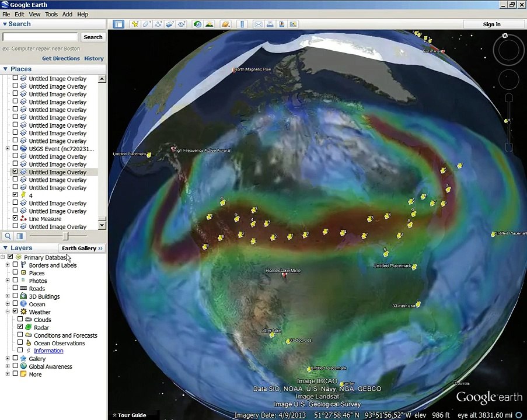
Task: Collapse the Places panel triangle
Action: tap(5, 69)
